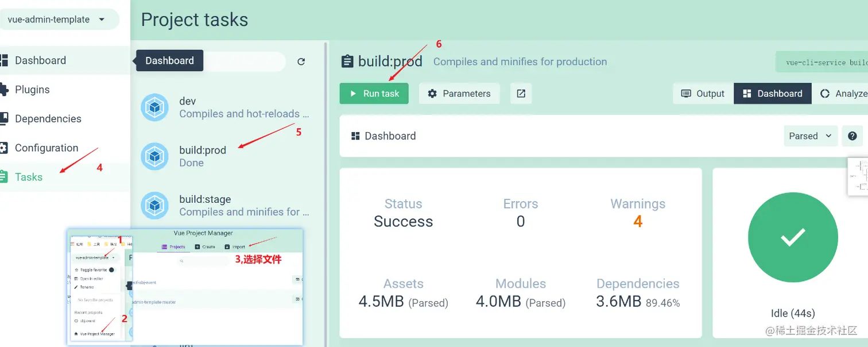Open task in external window icon
Image resolution: width=868 pixels, height=347 pixels.
click(521, 94)
